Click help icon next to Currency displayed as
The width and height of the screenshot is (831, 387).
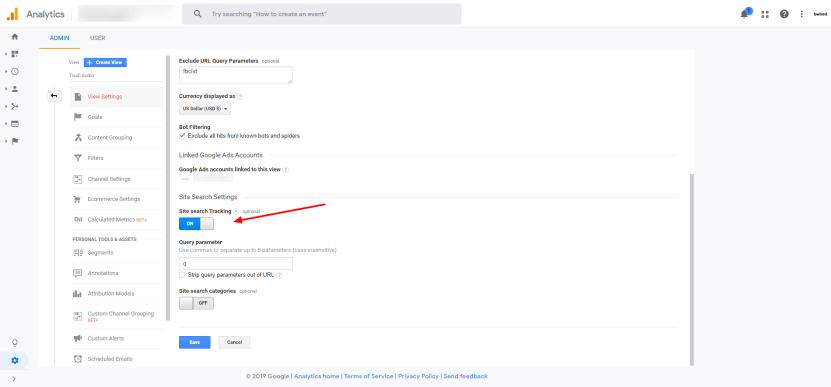point(240,96)
